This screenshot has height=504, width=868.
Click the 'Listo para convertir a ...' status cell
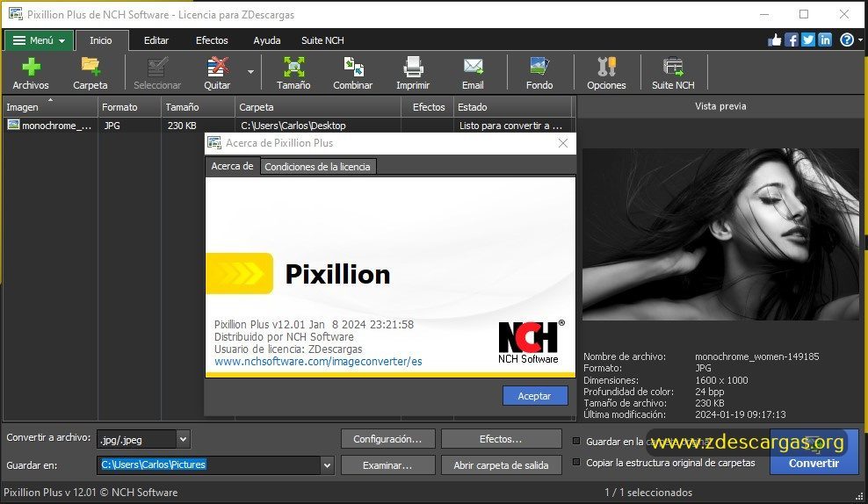tap(510, 126)
